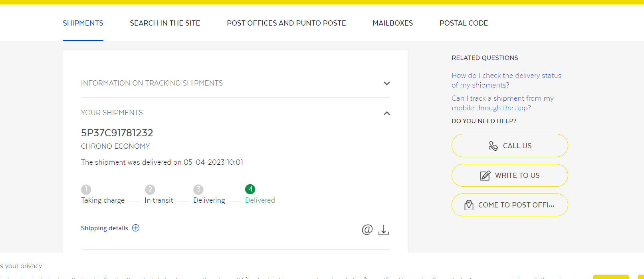The height and width of the screenshot is (279, 644).
Task: Open the Mailboxes tab
Action: pos(392,23)
